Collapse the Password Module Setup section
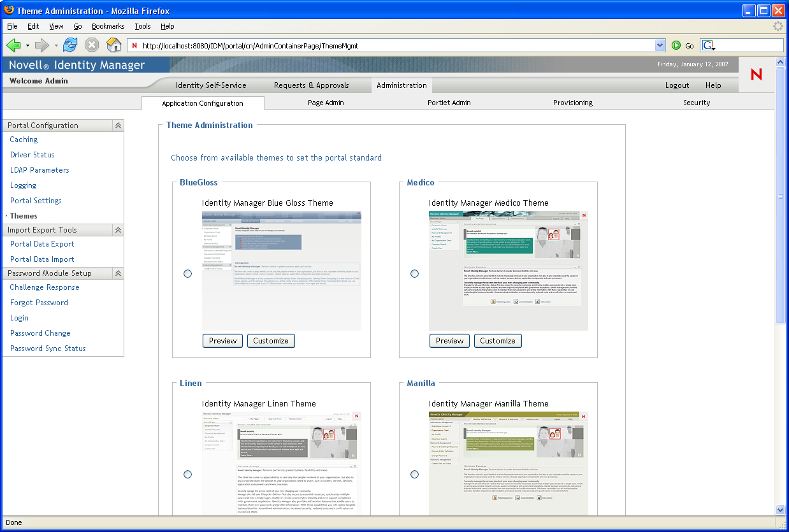Image resolution: width=789 pixels, height=532 pixels. click(x=118, y=273)
